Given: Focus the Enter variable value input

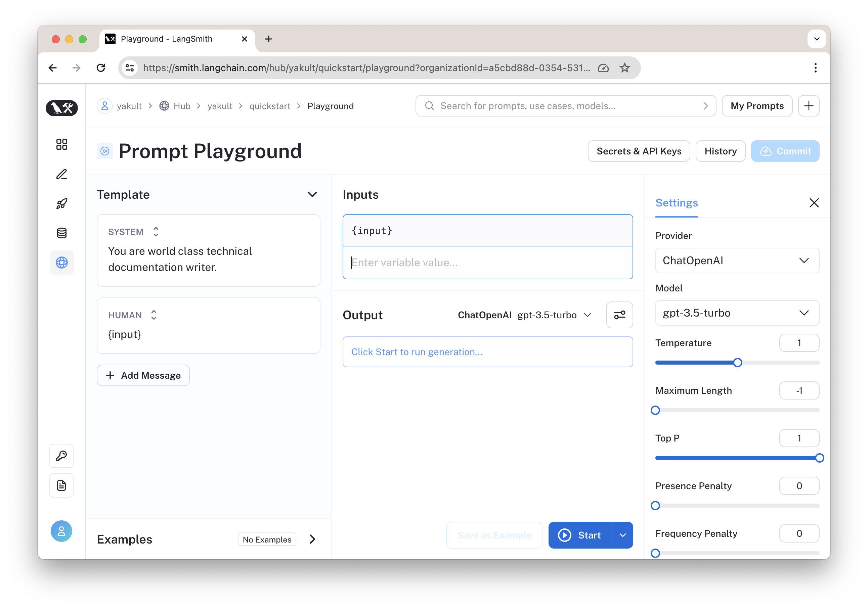Looking at the screenshot, I should point(488,263).
